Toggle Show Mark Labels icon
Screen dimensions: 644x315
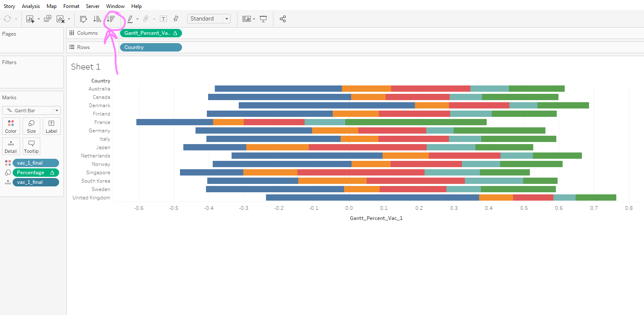click(x=163, y=19)
